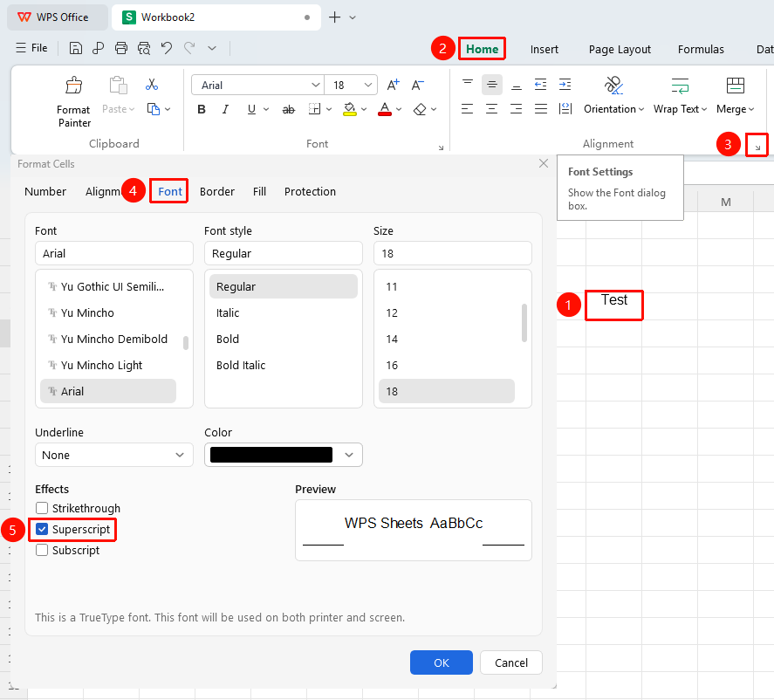Click the Print icon in quick toolbar

121,48
